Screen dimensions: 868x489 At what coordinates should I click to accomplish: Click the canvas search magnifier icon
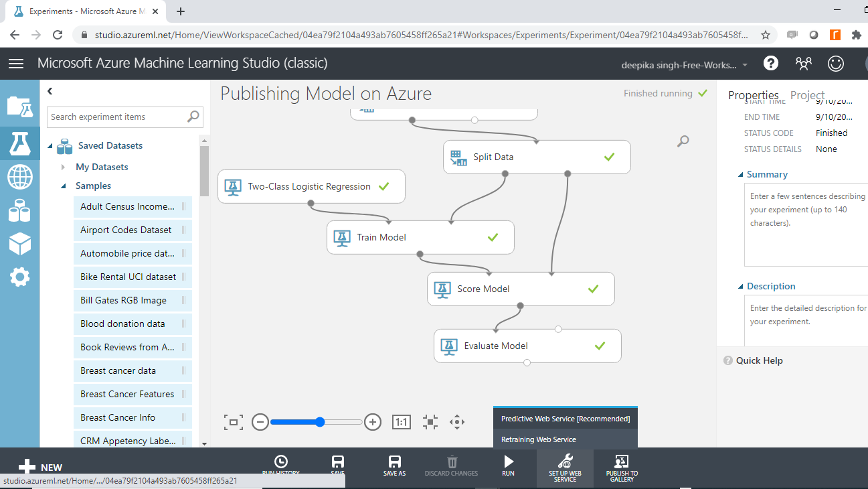[683, 141]
